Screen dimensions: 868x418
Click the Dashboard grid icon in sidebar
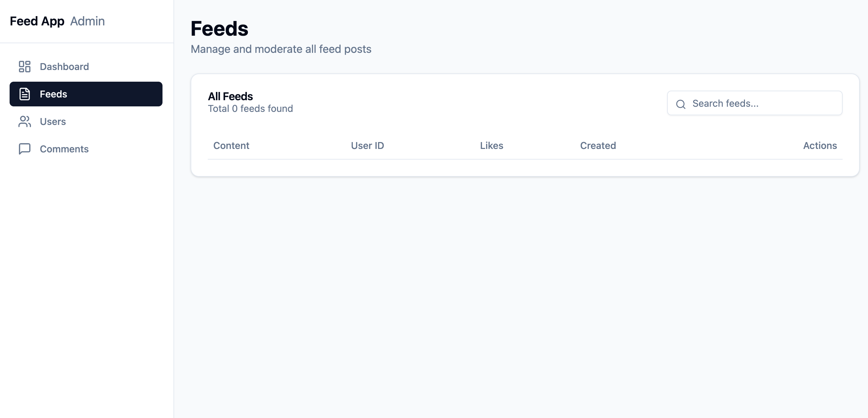25,67
